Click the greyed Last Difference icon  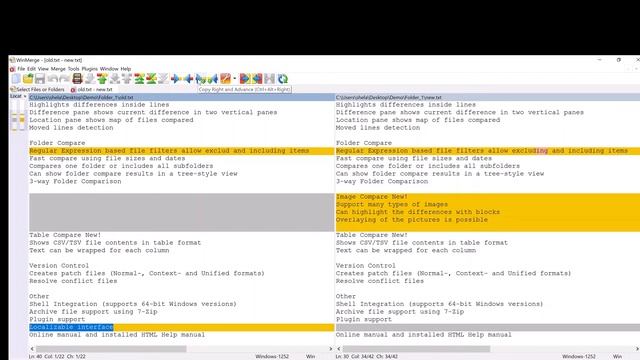163,79
